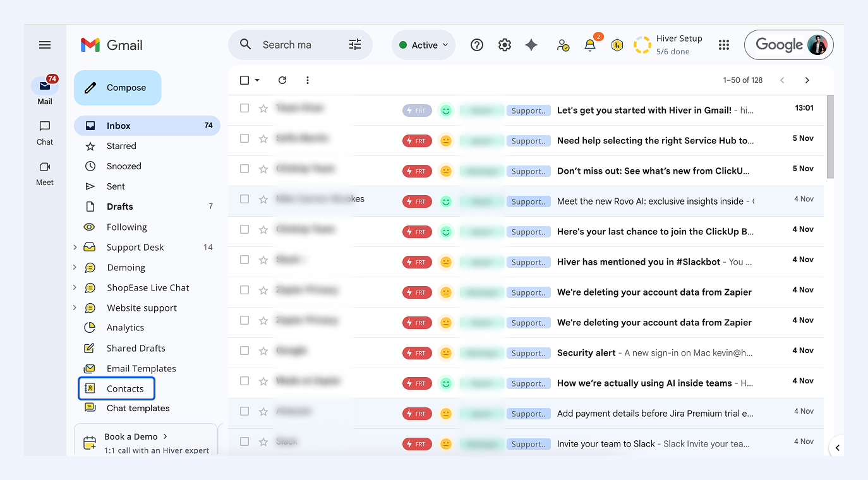The width and height of the screenshot is (868, 480).
Task: Expand the Support Desk folder
Action: [75, 247]
